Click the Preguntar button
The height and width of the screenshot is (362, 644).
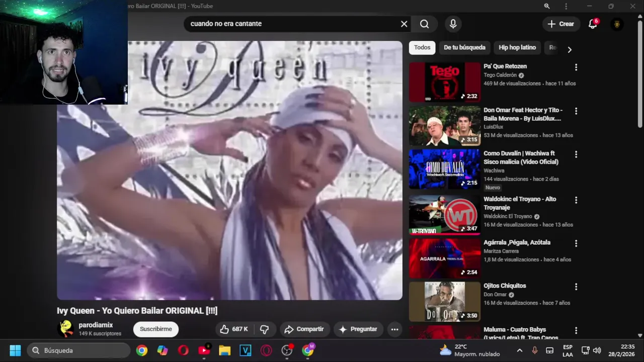point(358,329)
